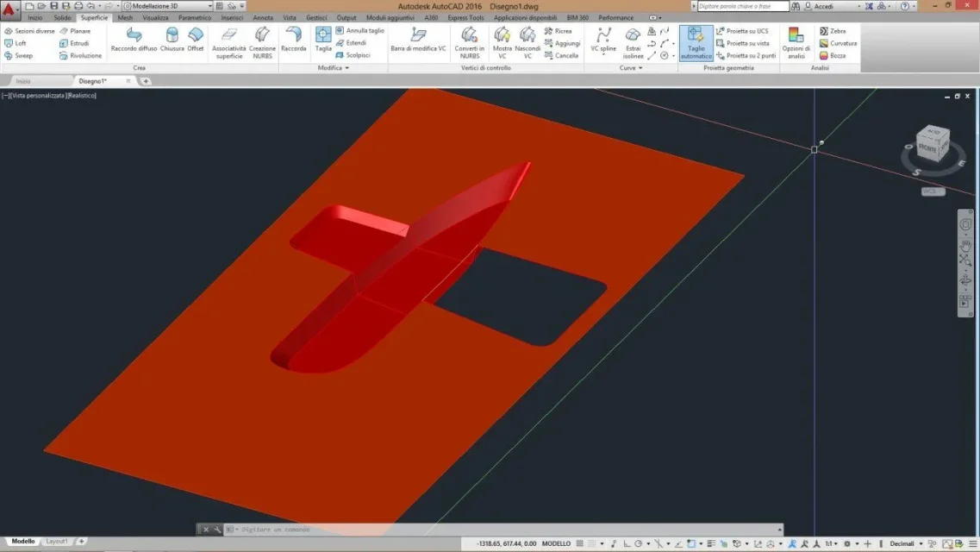Activate the Rivoluzione tool
This screenshot has width=980, height=552.
pos(81,56)
